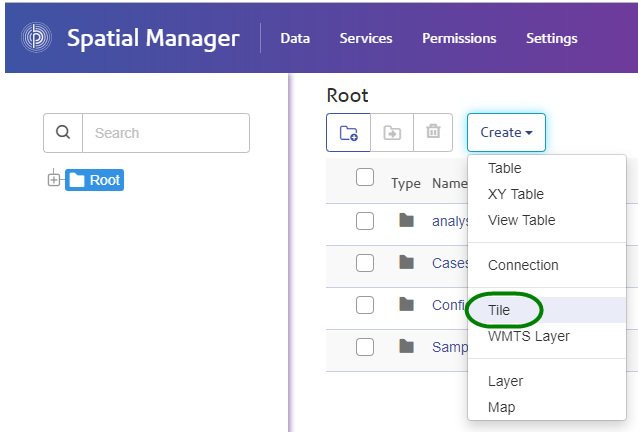Screen dimensions: 638x432
Task: Select Tile from the Create menu
Action: [499, 310]
